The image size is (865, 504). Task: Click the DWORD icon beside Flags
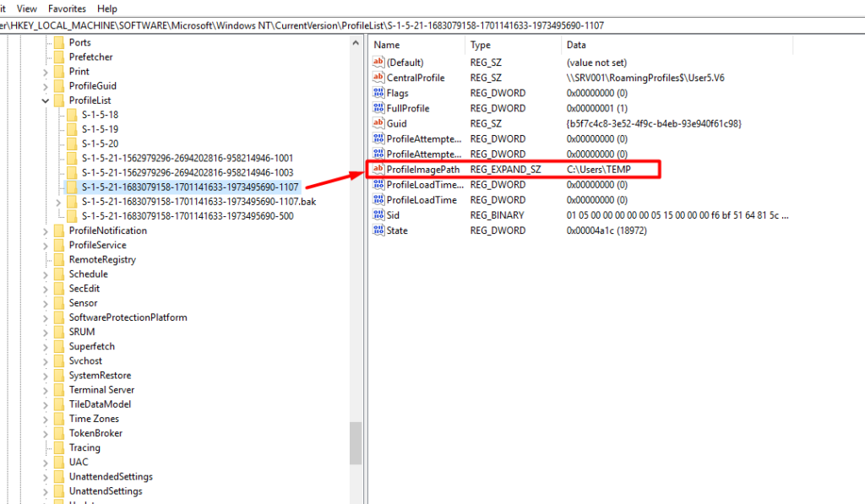378,93
